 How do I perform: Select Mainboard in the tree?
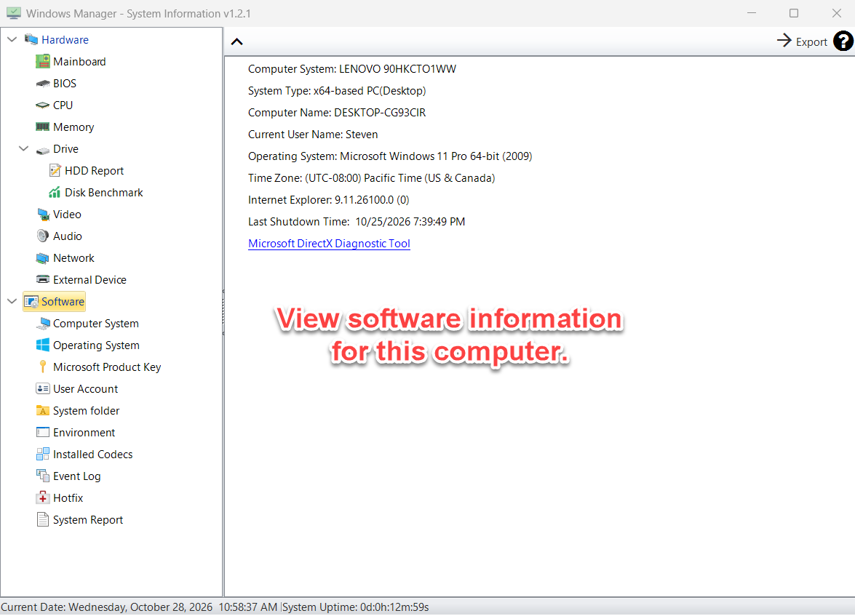point(79,62)
